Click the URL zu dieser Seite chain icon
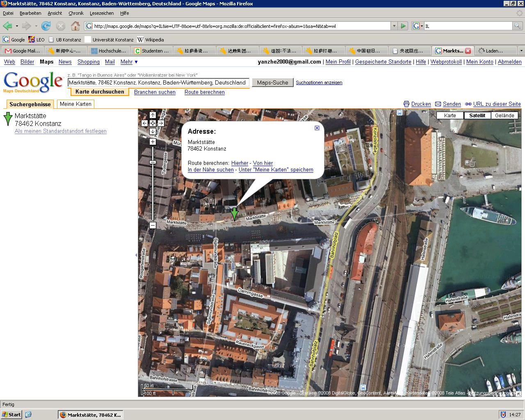525x420 pixels. pos(468,104)
